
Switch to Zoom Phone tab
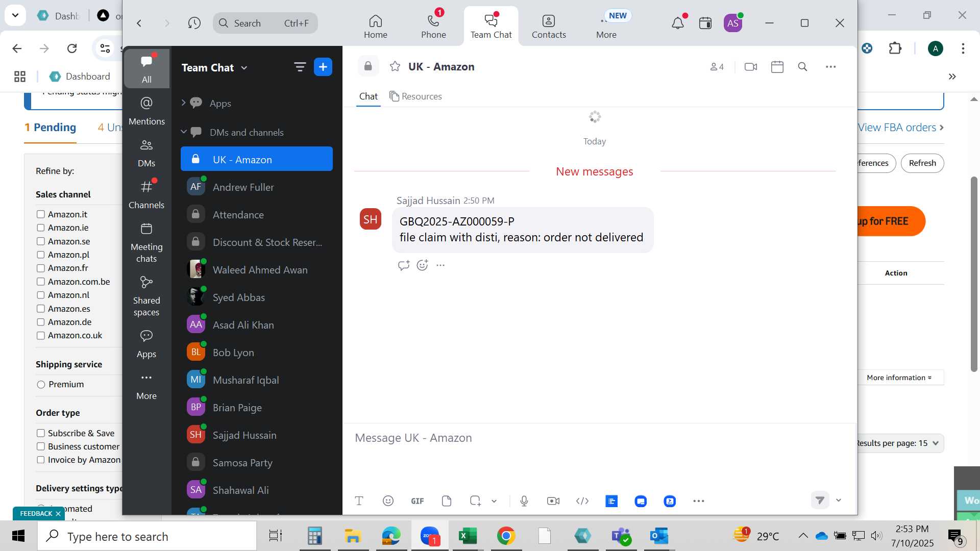coord(433,27)
